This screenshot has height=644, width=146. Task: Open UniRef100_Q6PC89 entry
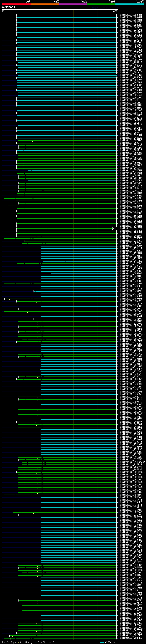click(x=131, y=492)
